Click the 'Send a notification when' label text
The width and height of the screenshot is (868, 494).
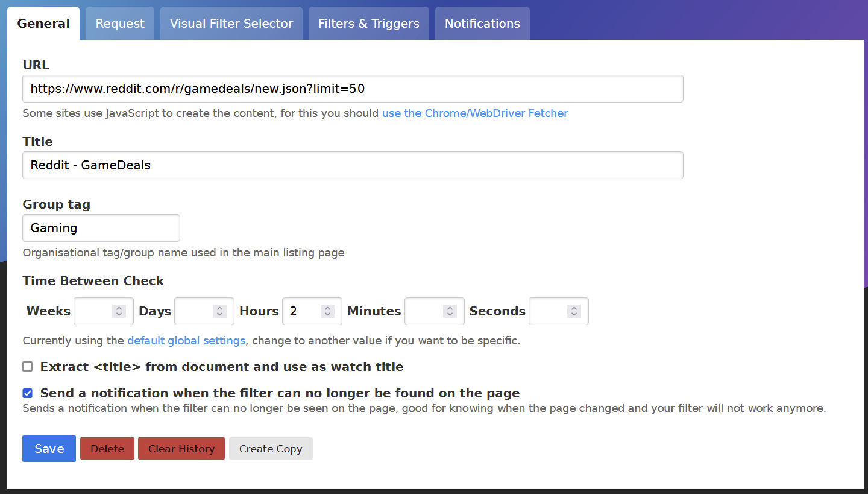(280, 393)
